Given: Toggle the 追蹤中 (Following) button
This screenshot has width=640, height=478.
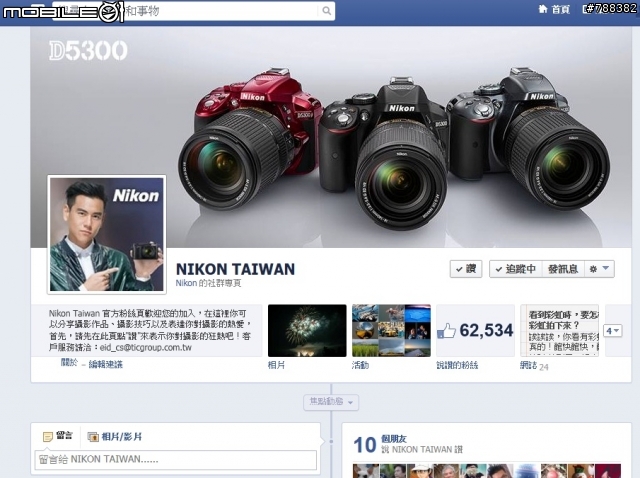Looking at the screenshot, I should click(x=516, y=269).
